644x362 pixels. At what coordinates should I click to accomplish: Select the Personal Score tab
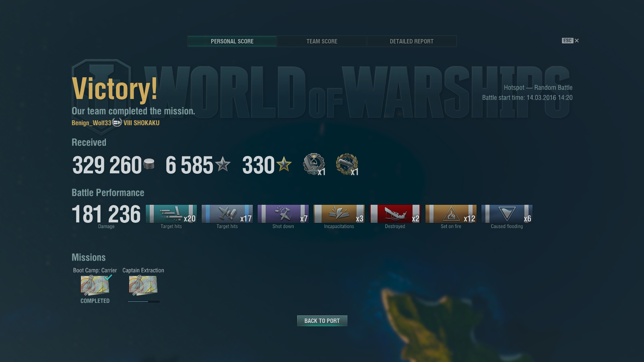[x=232, y=41]
